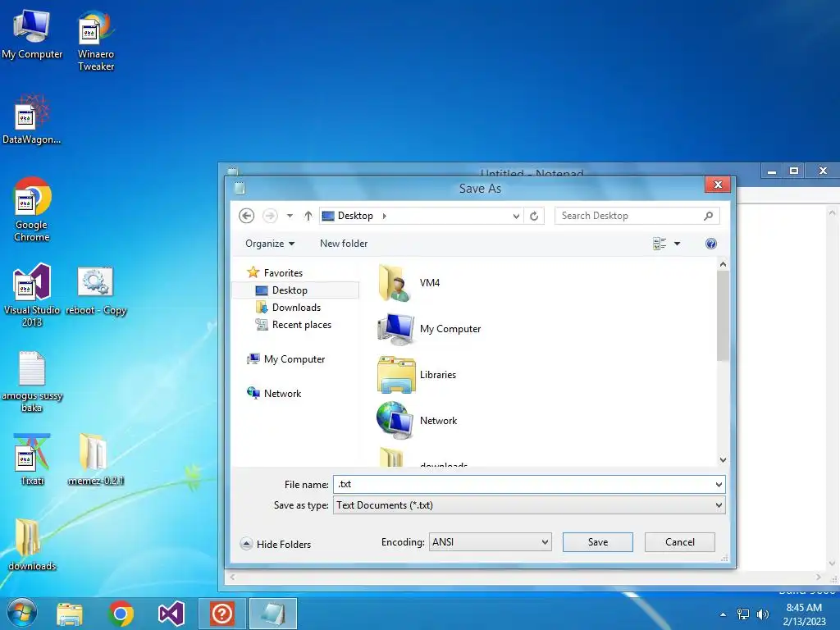Click the file list scroll up arrow

click(723, 264)
